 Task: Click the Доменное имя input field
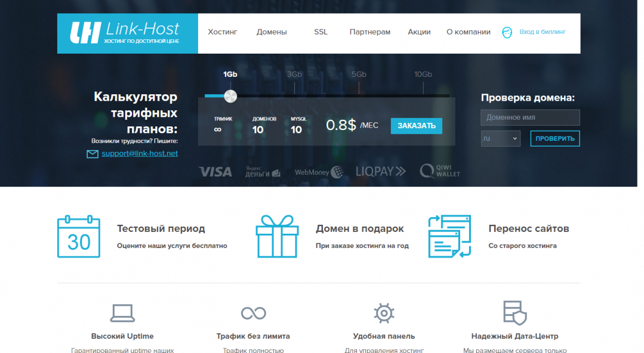(x=530, y=117)
